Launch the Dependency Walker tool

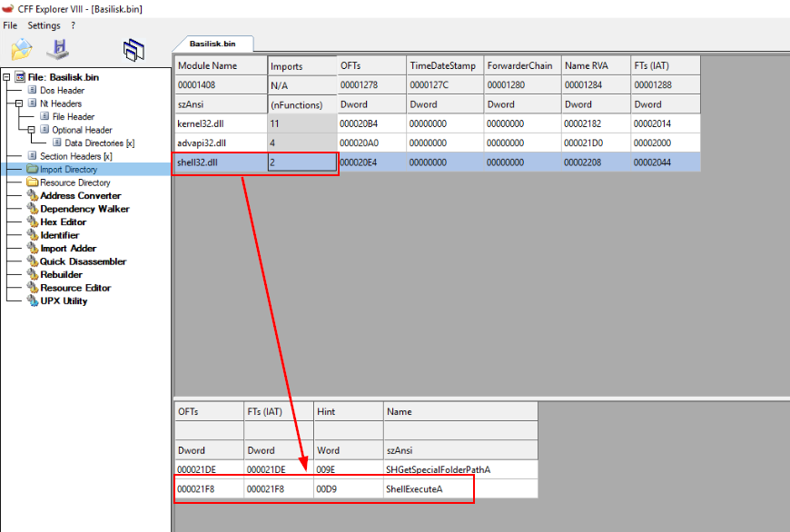(x=84, y=209)
